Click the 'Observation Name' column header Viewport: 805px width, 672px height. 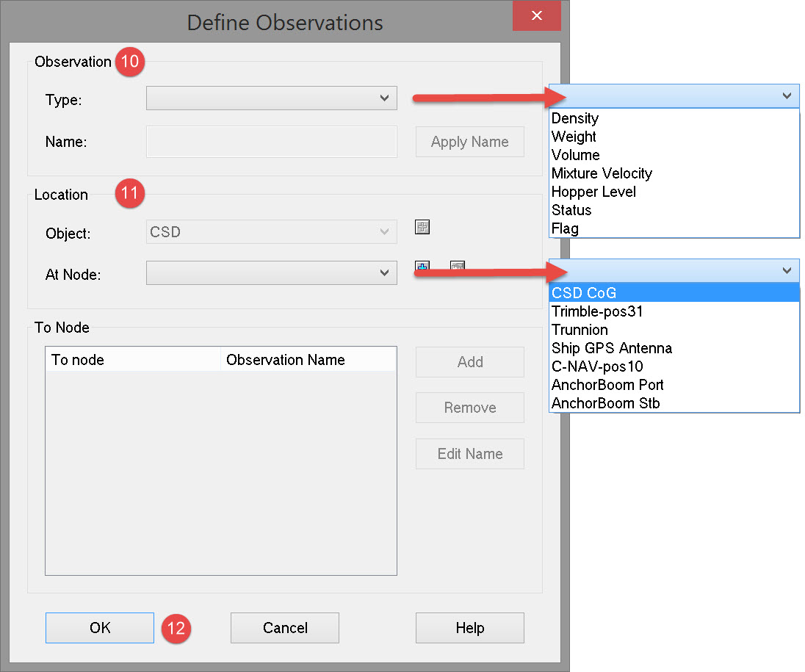(308, 359)
